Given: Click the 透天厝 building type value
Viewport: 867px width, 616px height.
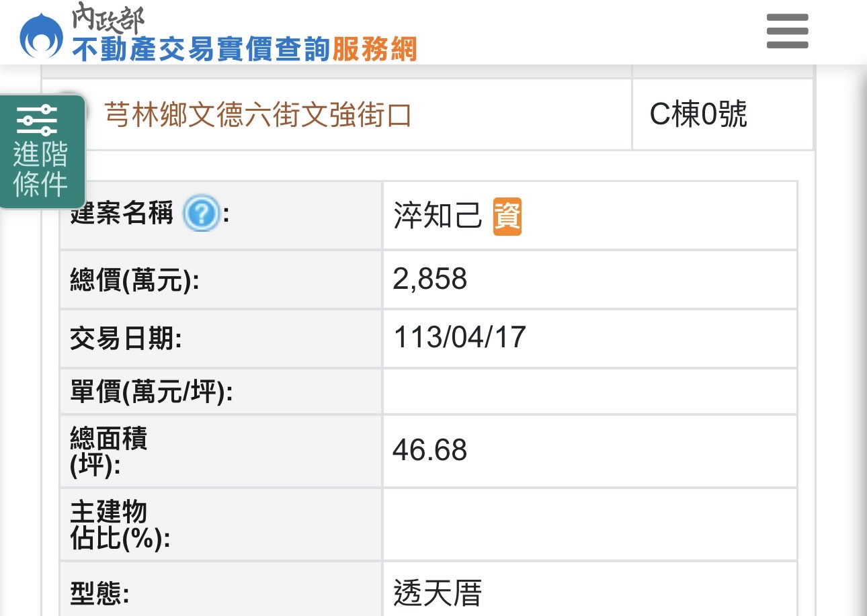Looking at the screenshot, I should (x=438, y=593).
